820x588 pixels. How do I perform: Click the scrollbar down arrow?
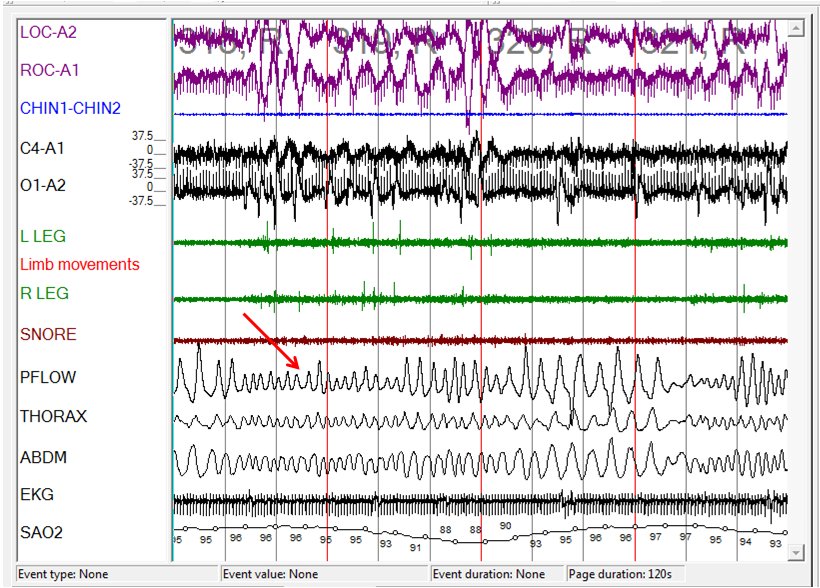796,552
